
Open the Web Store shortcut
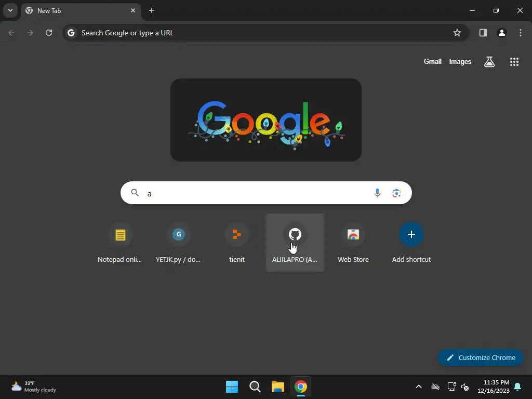353,243
